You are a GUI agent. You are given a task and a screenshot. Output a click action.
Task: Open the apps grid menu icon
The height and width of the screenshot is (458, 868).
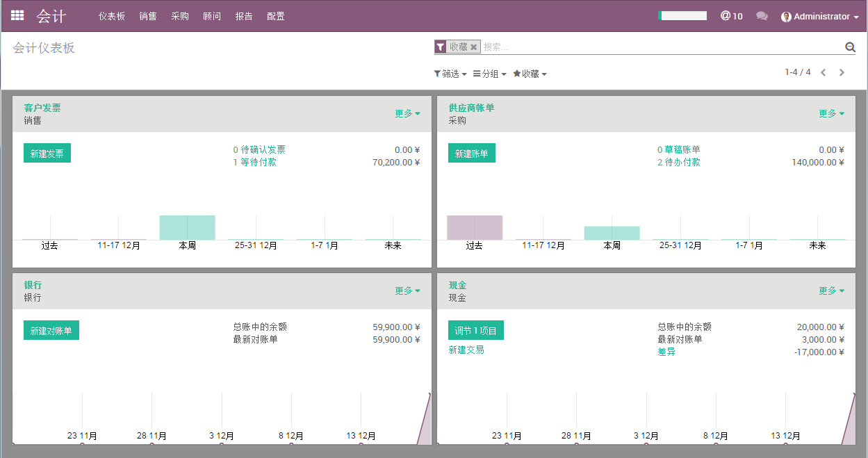click(17, 15)
